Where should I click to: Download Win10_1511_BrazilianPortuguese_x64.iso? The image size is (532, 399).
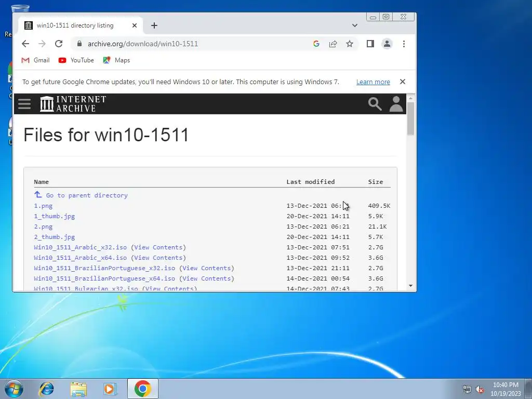pyautogui.click(x=104, y=278)
